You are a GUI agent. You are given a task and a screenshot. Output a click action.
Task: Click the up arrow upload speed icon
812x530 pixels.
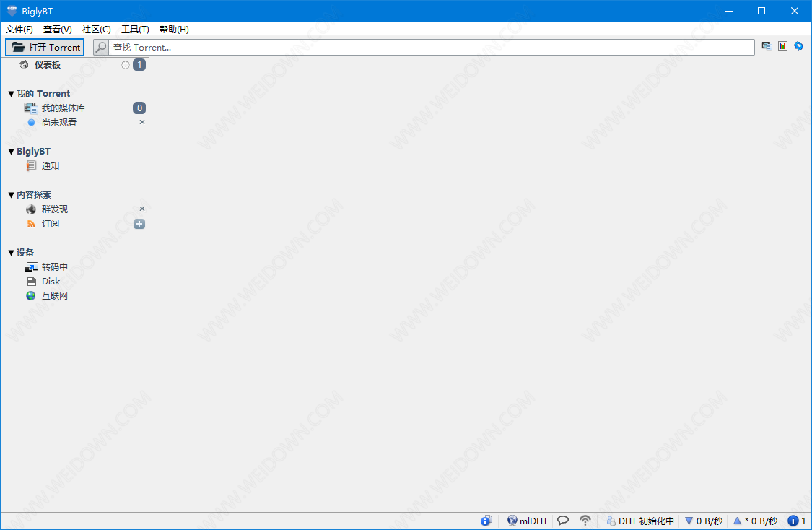[737, 521]
